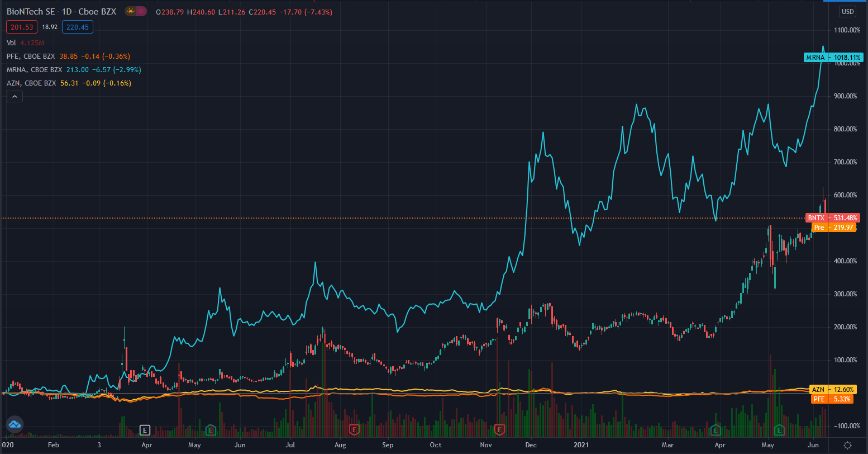Click the pink delayed-data wave icon
The width and height of the screenshot is (868, 454).
point(141,11)
